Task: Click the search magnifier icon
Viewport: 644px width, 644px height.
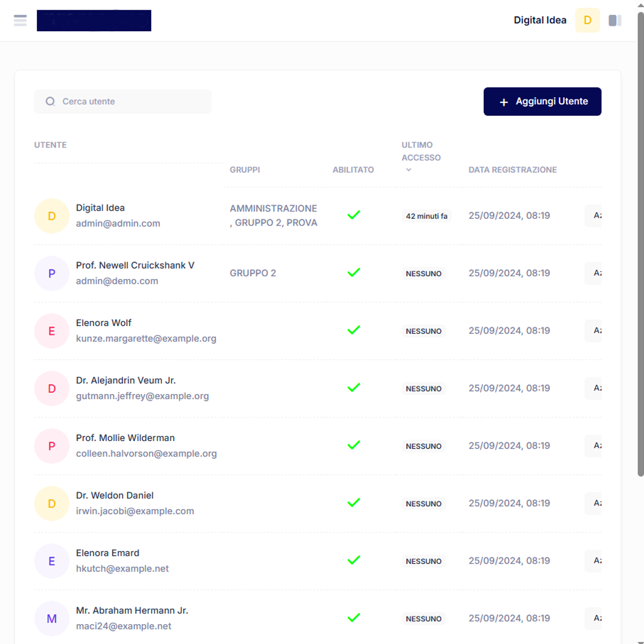Action: pos(50,101)
